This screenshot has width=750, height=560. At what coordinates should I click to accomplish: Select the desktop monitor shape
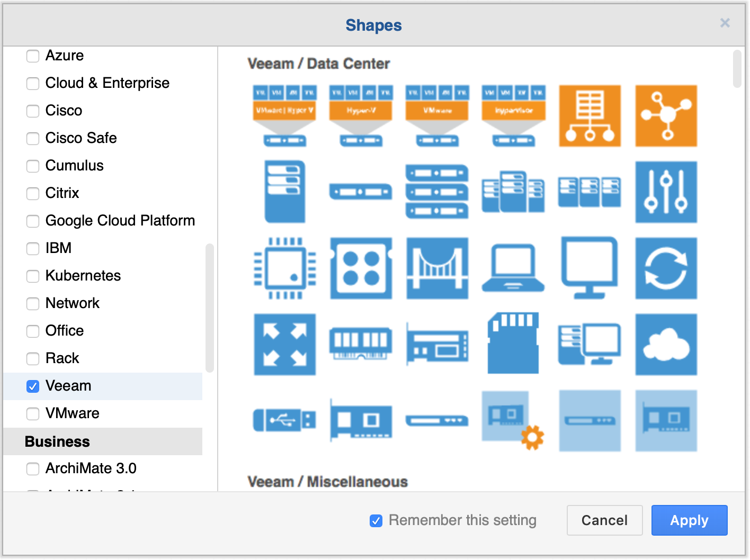(x=590, y=268)
